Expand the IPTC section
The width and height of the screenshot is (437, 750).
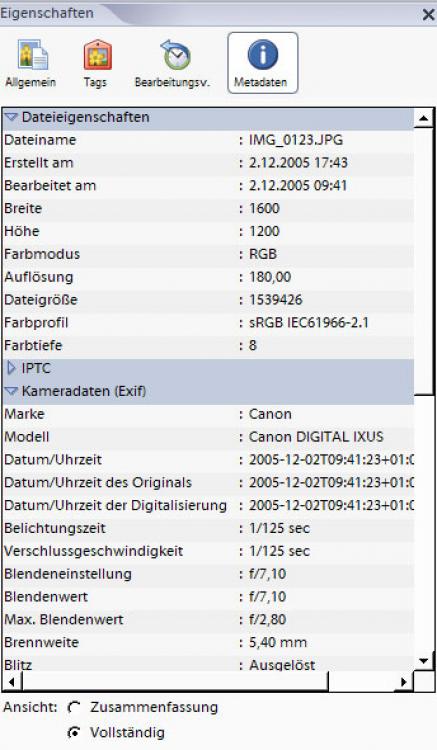click(x=11, y=368)
